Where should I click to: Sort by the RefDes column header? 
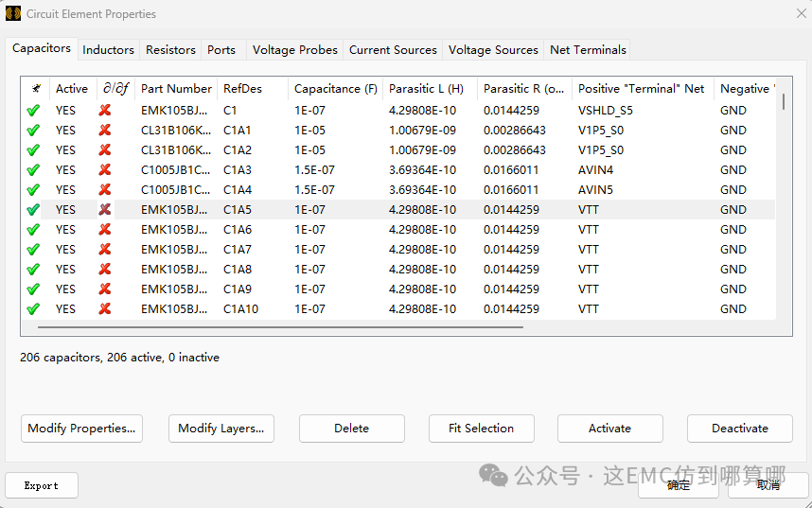tap(252, 89)
